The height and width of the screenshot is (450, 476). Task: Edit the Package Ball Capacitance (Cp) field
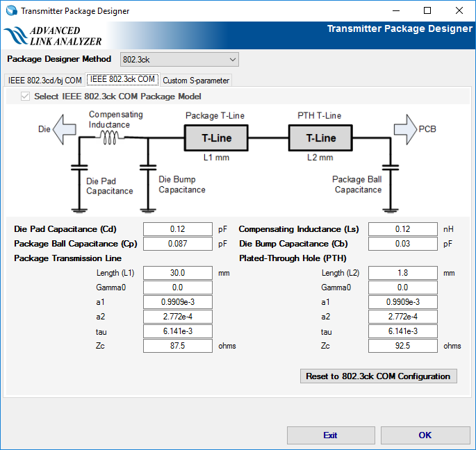click(x=177, y=244)
